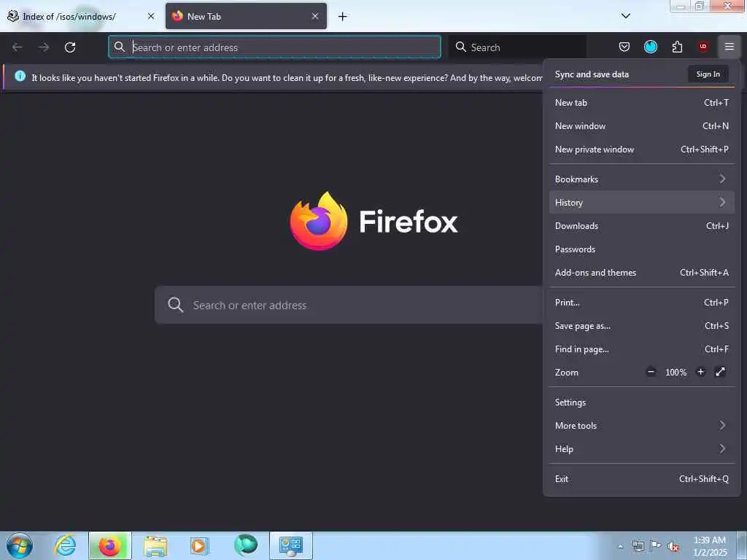Focus the URL address bar
Image resolution: width=747 pixels, height=560 pixels.
click(x=274, y=47)
